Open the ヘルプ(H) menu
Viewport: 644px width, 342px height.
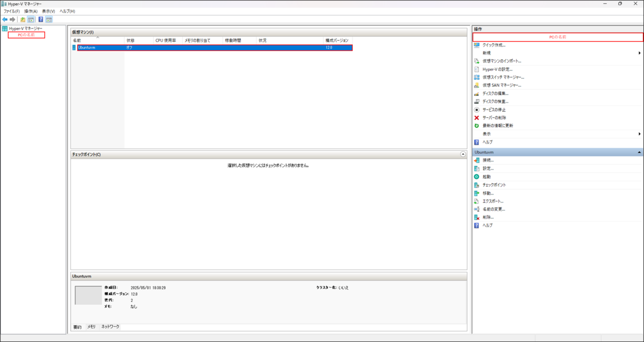[x=67, y=11]
